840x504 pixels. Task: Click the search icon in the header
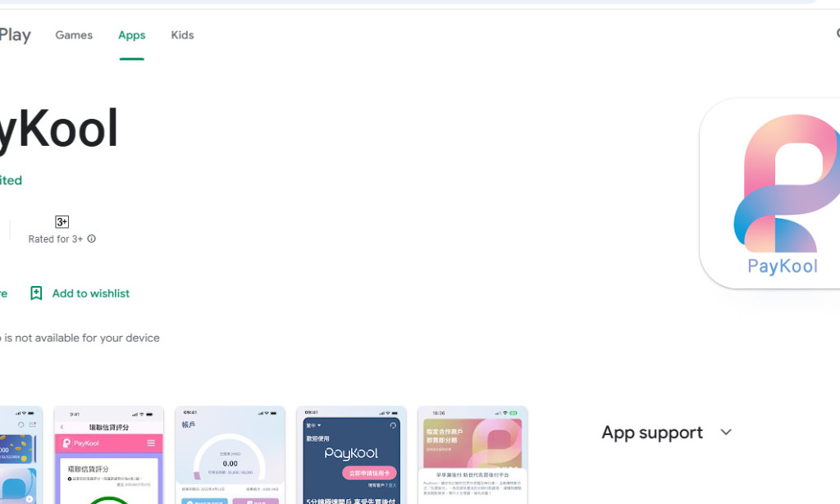836,34
